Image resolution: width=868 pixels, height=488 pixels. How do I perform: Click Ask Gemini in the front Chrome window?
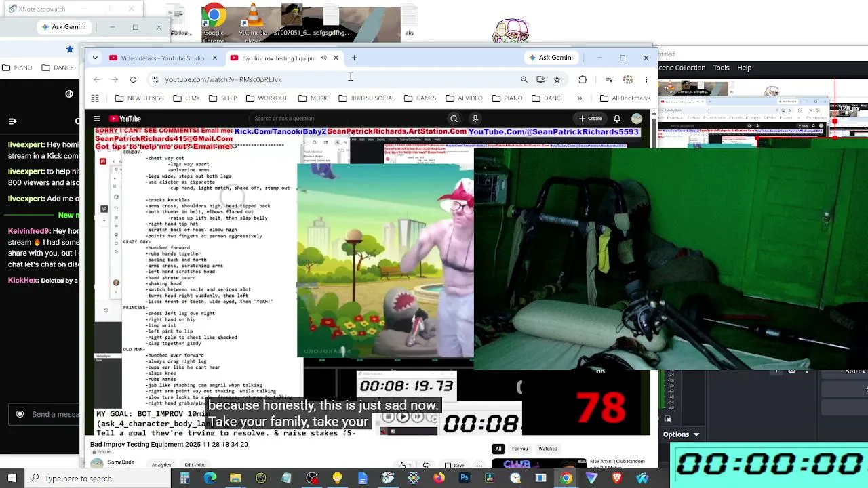[x=551, y=58]
